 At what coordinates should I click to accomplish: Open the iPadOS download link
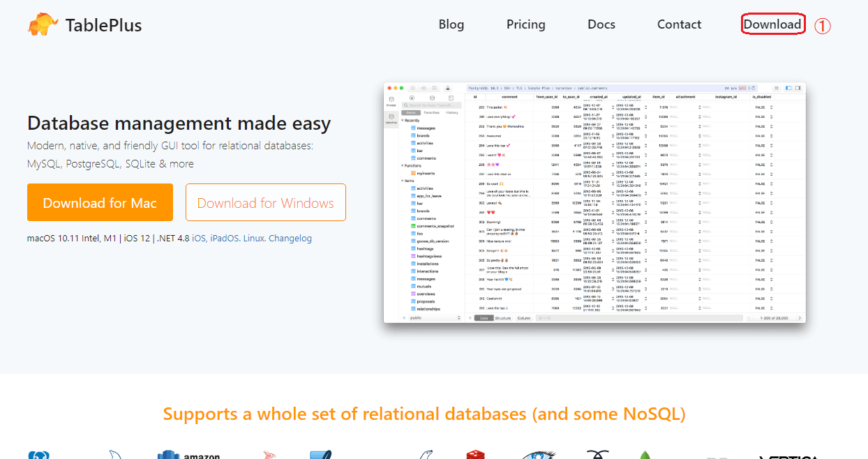pyautogui.click(x=225, y=239)
